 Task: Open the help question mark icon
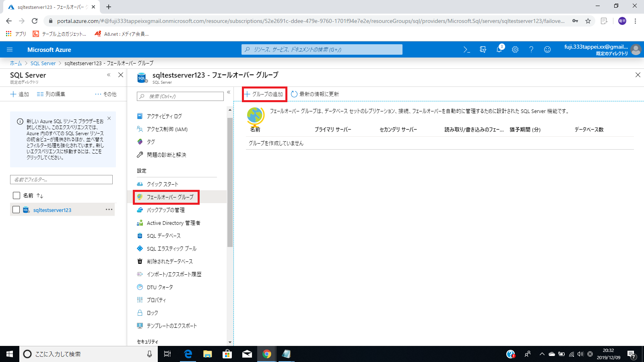531,49
